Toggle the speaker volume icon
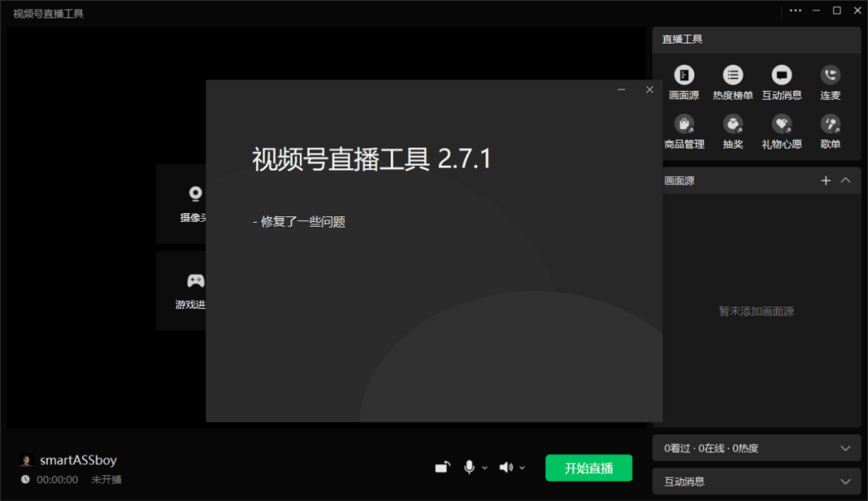Image resolution: width=868 pixels, height=501 pixels. pyautogui.click(x=506, y=467)
